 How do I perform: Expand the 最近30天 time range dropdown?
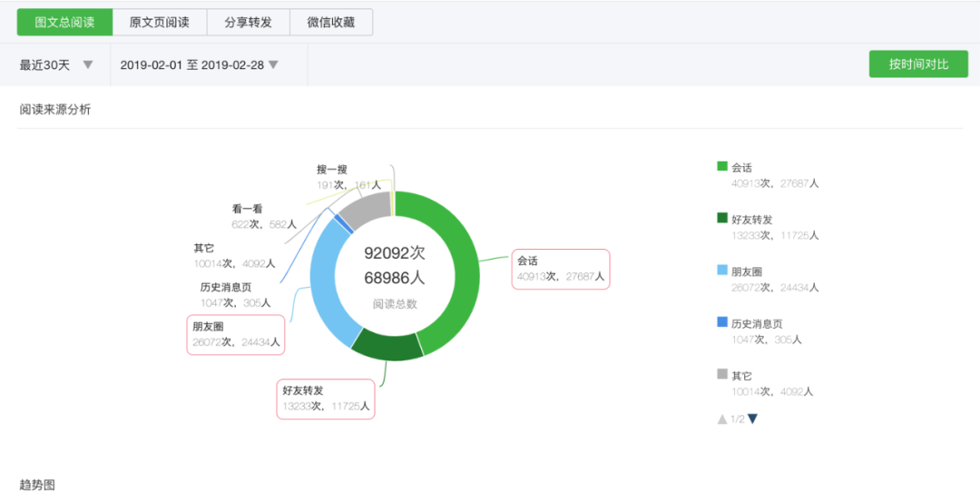(x=56, y=64)
